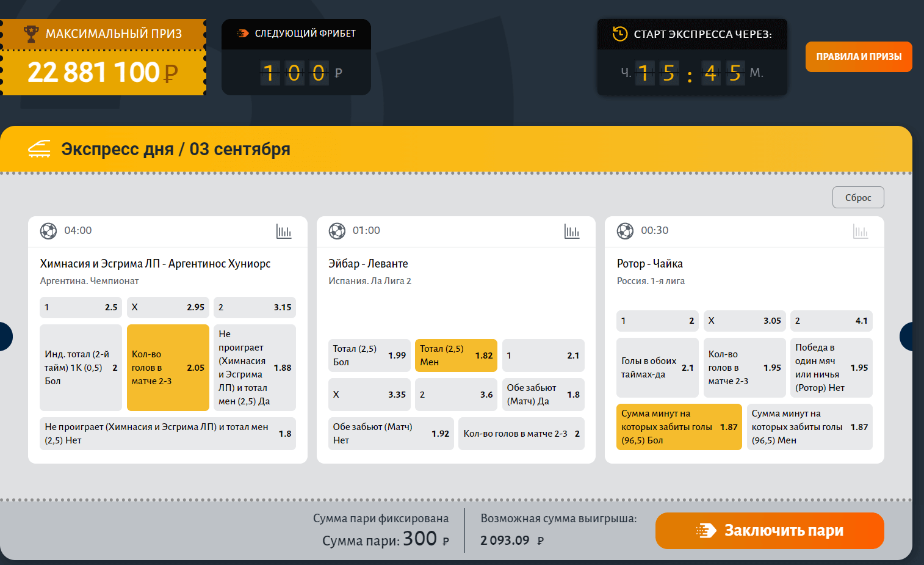The height and width of the screenshot is (565, 924).
Task: Click league label Испания. Ла Лига 2
Action: 370,281
